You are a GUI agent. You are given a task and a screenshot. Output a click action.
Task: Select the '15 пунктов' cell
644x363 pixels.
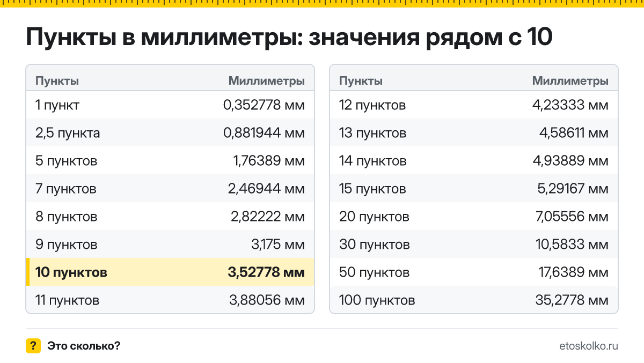coord(372,189)
